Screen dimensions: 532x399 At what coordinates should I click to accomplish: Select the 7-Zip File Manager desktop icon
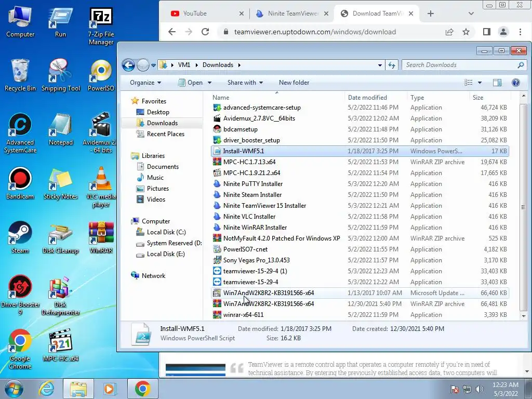point(101,26)
